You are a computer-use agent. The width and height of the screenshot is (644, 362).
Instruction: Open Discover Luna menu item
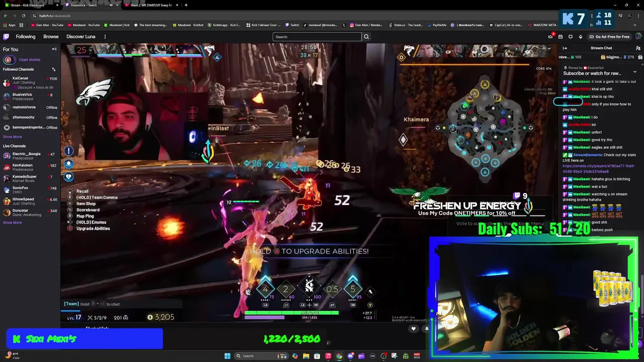coord(80,37)
